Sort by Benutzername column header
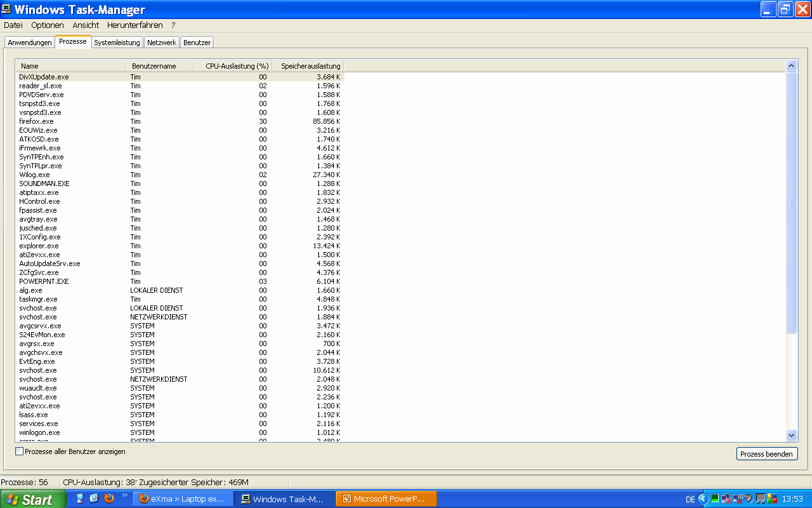Image resolution: width=812 pixels, height=508 pixels. (x=160, y=66)
